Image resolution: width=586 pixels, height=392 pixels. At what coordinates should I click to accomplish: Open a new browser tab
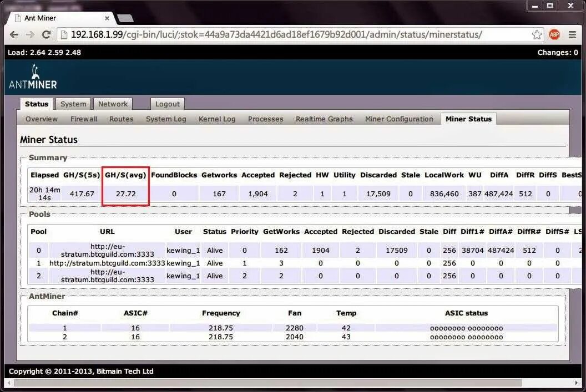point(125,18)
